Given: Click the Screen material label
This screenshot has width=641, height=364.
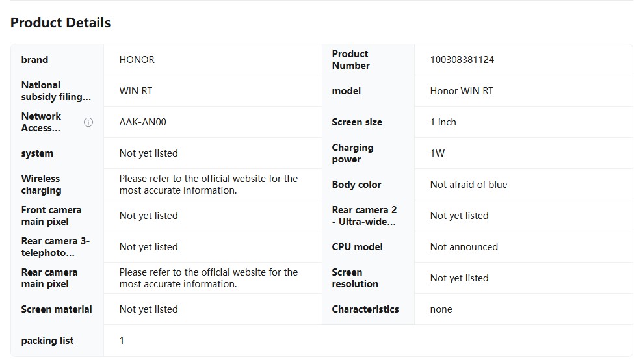Looking at the screenshot, I should point(56,309).
